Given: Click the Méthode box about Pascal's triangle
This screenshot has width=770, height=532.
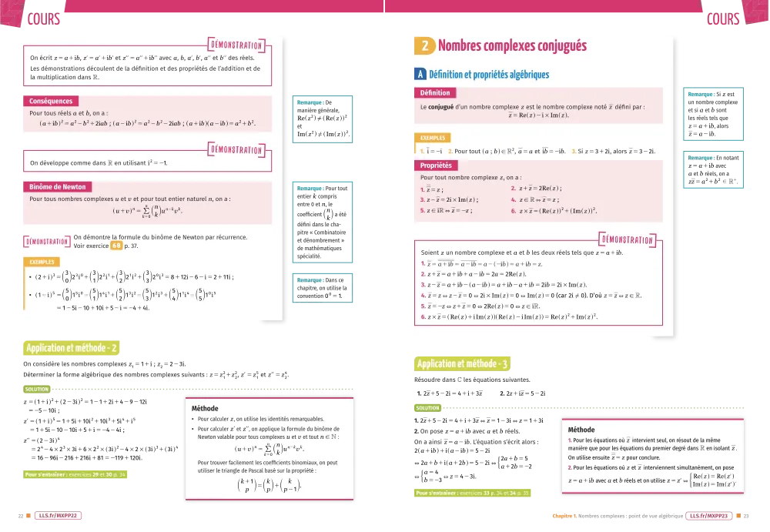Looking at the screenshot, I should click(x=269, y=447).
